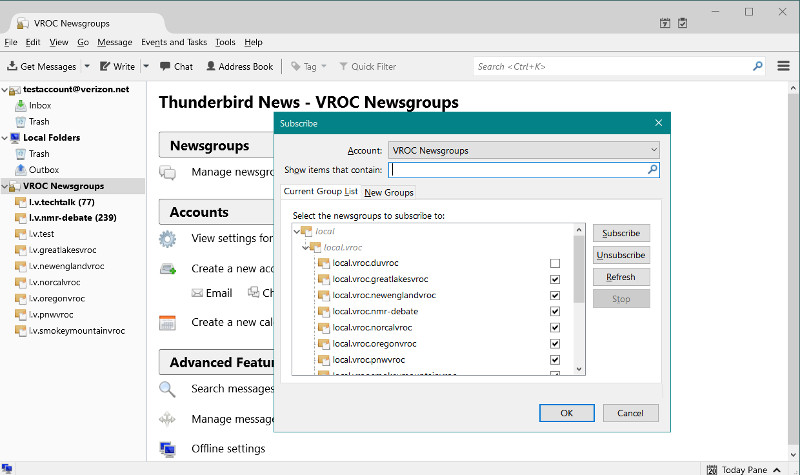Click the Unsubscribe button
This screenshot has width=800, height=475.
click(621, 255)
